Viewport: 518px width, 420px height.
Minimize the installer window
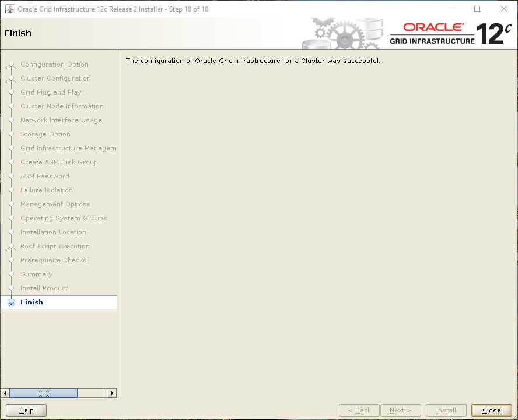[451, 9]
